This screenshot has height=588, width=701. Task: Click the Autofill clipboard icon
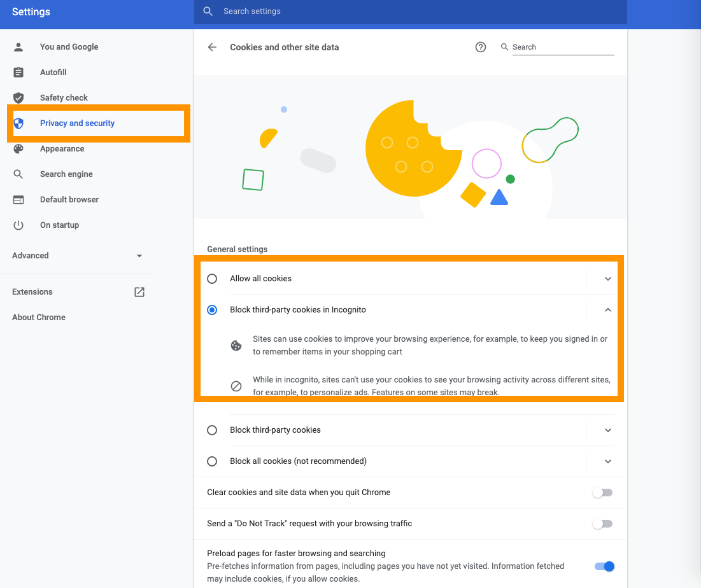point(18,73)
